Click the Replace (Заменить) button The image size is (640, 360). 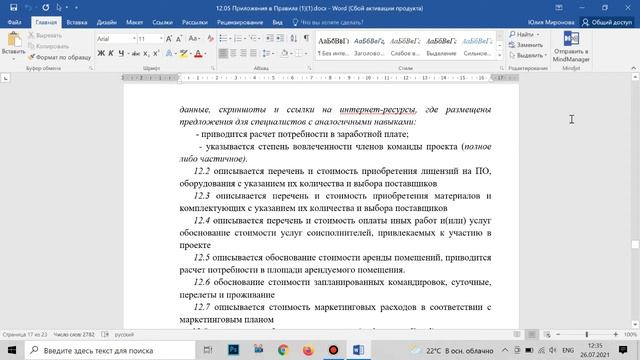point(526,45)
